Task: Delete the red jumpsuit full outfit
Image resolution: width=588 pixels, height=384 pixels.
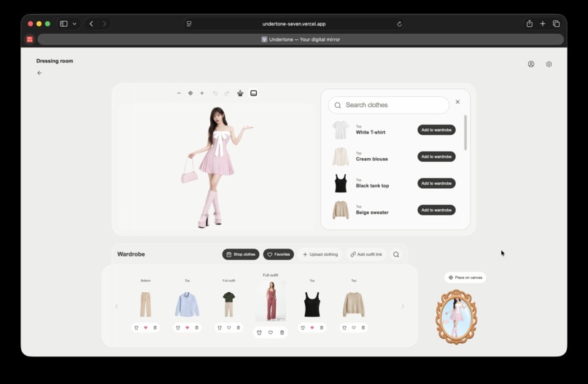Action: pyautogui.click(x=282, y=333)
